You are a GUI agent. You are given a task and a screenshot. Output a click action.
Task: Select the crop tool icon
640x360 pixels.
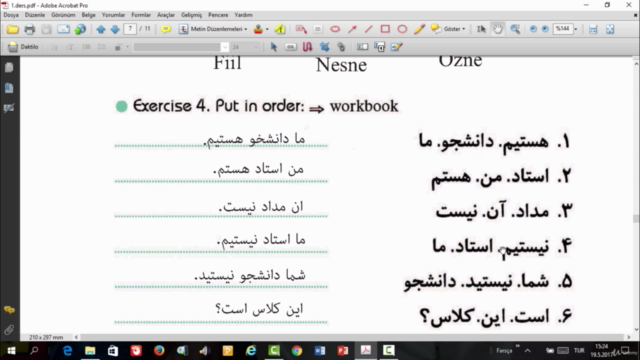[x=324, y=47]
